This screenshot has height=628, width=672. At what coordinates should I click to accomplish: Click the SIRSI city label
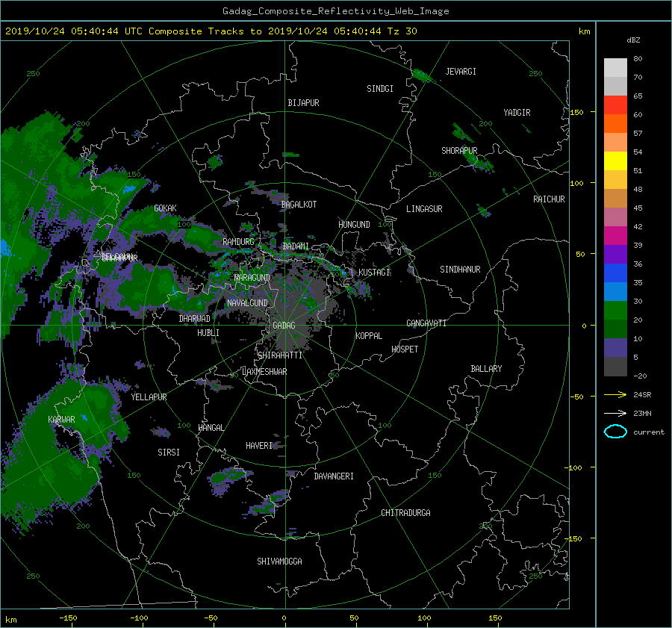[x=169, y=453]
